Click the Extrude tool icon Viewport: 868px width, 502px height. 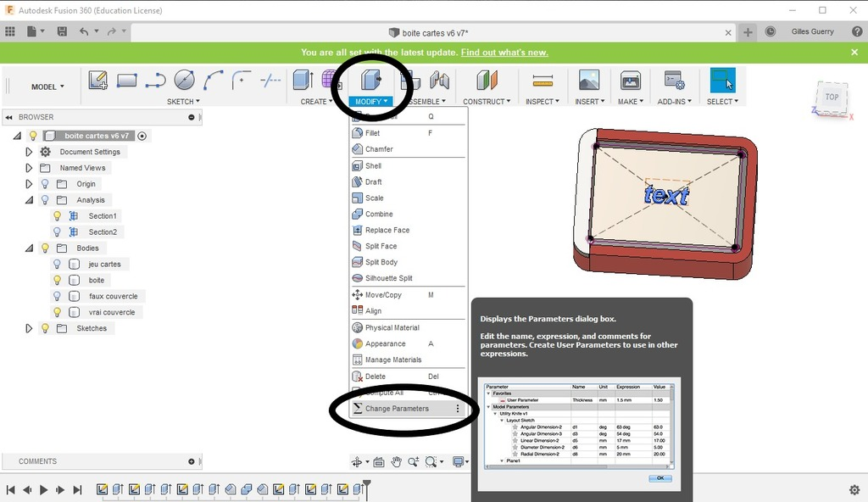(x=303, y=81)
